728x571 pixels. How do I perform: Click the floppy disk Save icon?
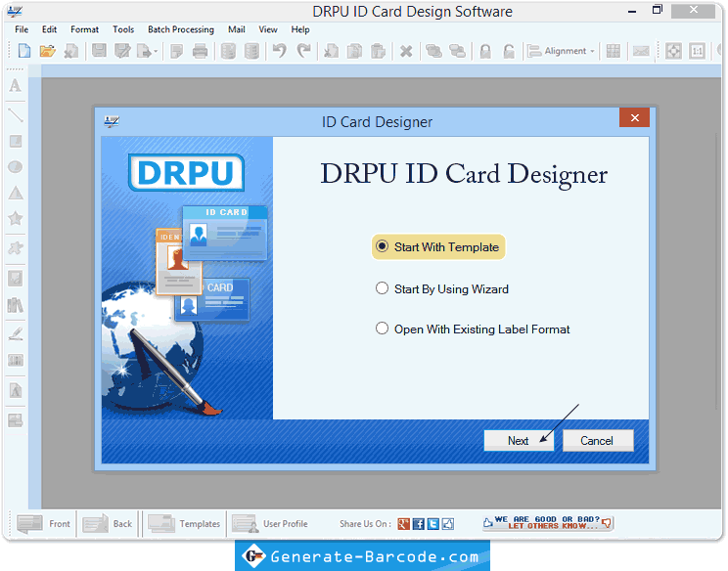point(99,50)
